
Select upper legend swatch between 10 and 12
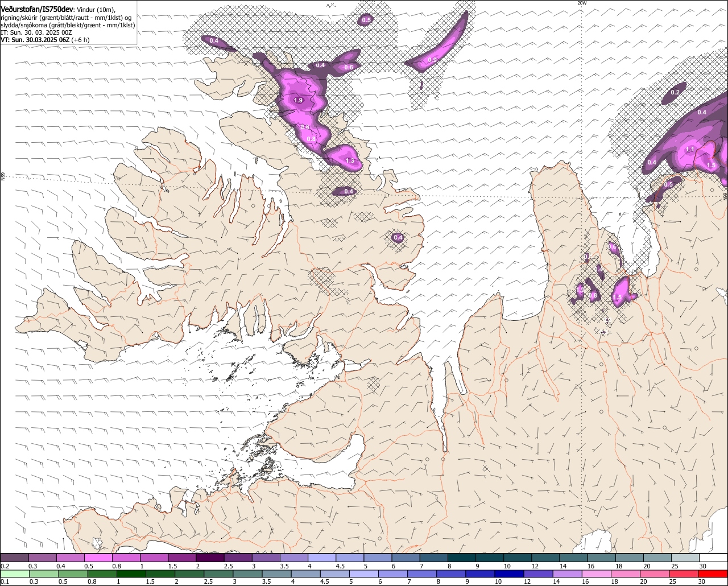(x=518, y=558)
